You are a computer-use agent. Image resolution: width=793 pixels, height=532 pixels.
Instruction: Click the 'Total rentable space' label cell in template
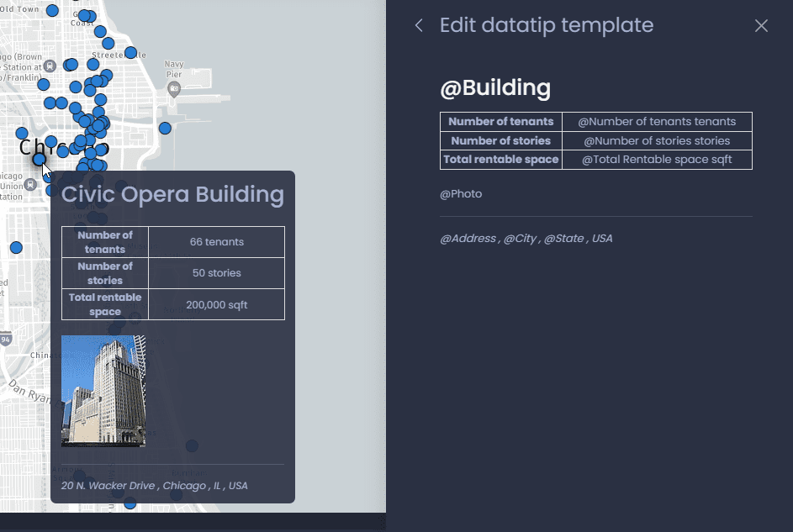[501, 160]
